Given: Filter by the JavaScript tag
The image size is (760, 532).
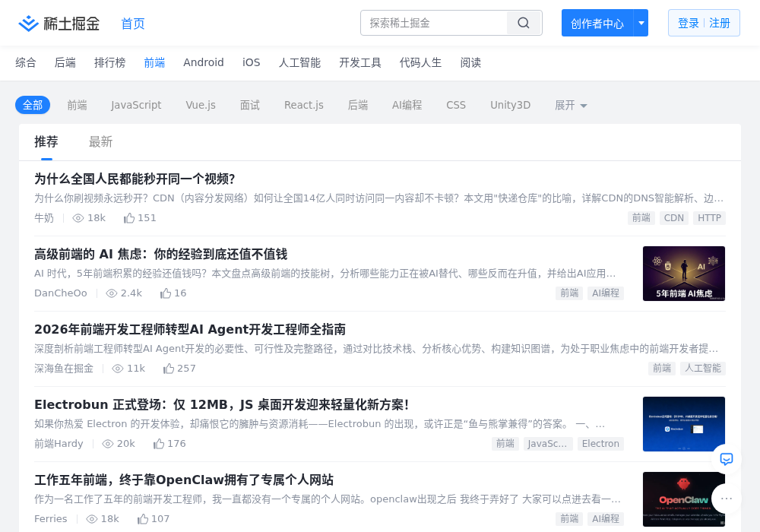Looking at the screenshot, I should pos(136,105).
